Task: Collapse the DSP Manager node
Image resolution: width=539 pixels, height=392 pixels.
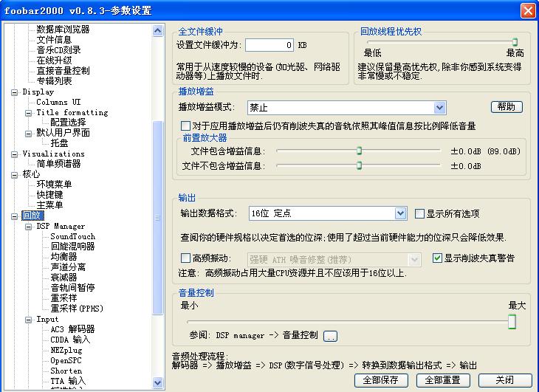Action: tap(29, 227)
